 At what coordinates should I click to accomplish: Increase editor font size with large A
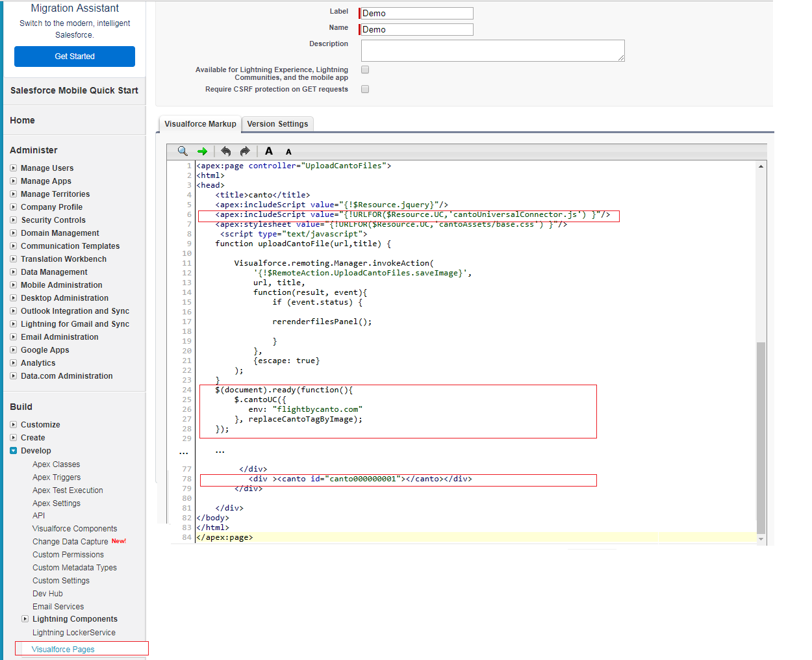point(269,151)
